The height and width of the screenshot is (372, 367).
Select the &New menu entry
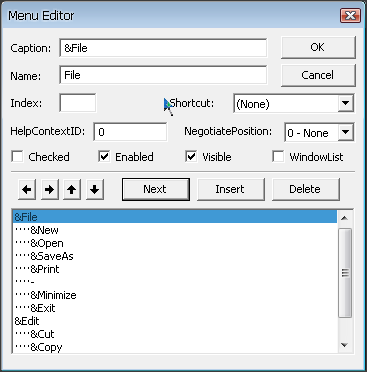(175, 230)
